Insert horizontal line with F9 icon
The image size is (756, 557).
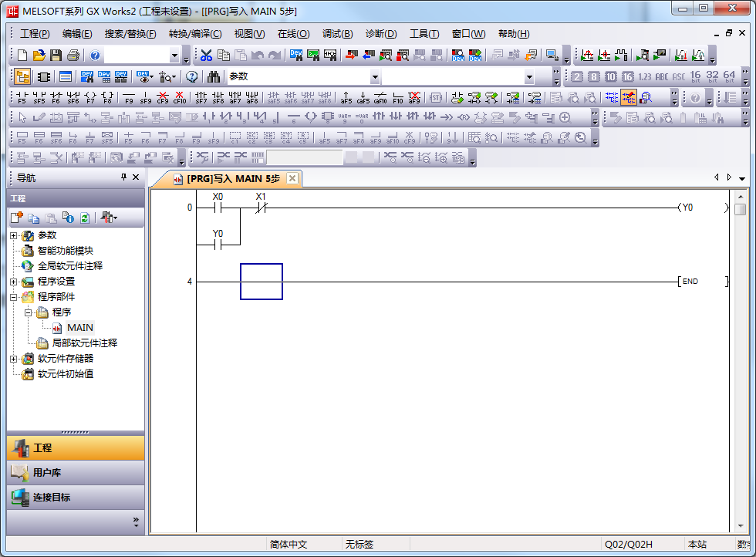pyautogui.click(x=128, y=97)
